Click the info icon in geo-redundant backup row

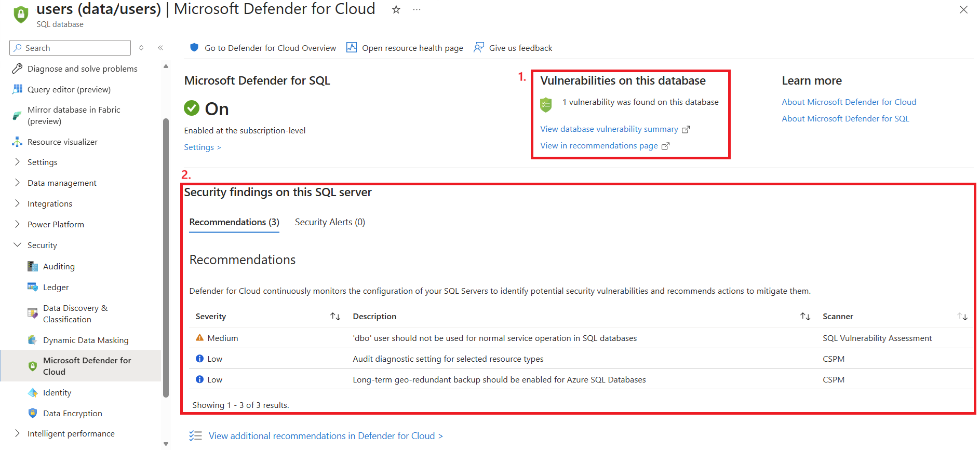(199, 379)
